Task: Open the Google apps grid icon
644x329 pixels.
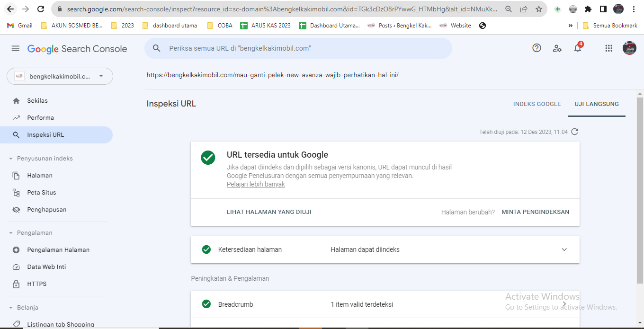Action: (609, 48)
